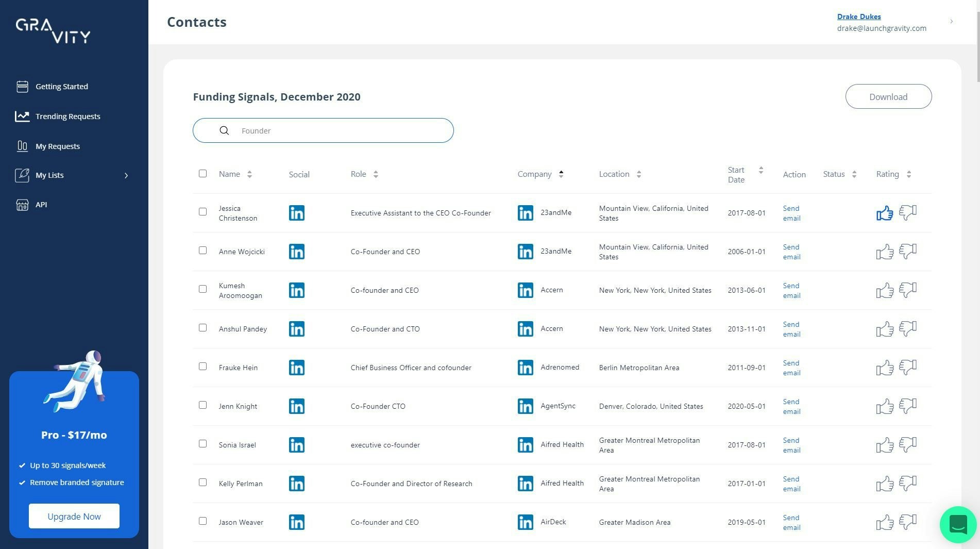This screenshot has height=549, width=980.
Task: Open AirDeck company LinkedIn icon
Action: [x=525, y=522]
